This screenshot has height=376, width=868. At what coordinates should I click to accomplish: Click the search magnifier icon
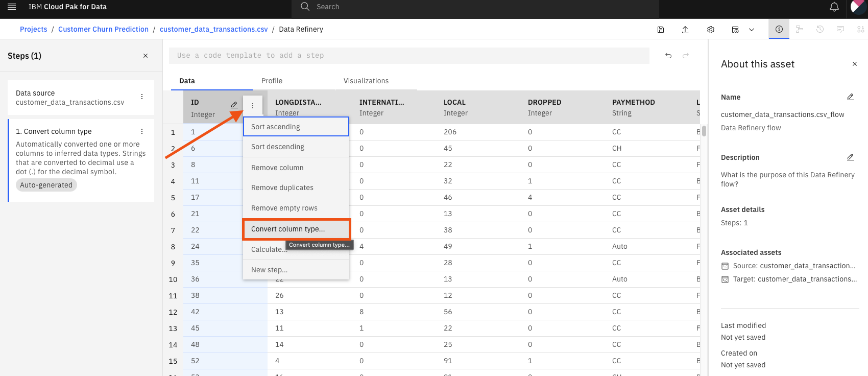[305, 7]
